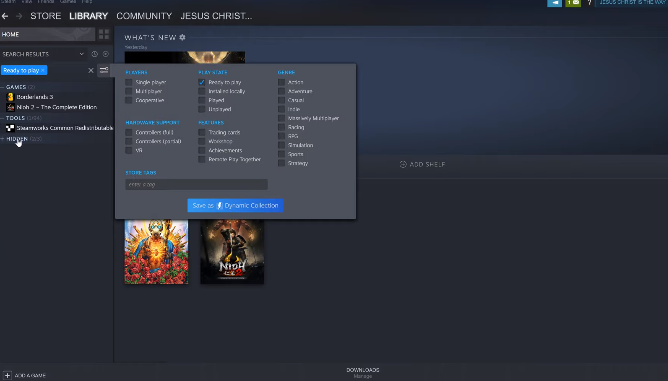Open the Nioh 2 cover art
This screenshot has width=668, height=381.
click(232, 252)
